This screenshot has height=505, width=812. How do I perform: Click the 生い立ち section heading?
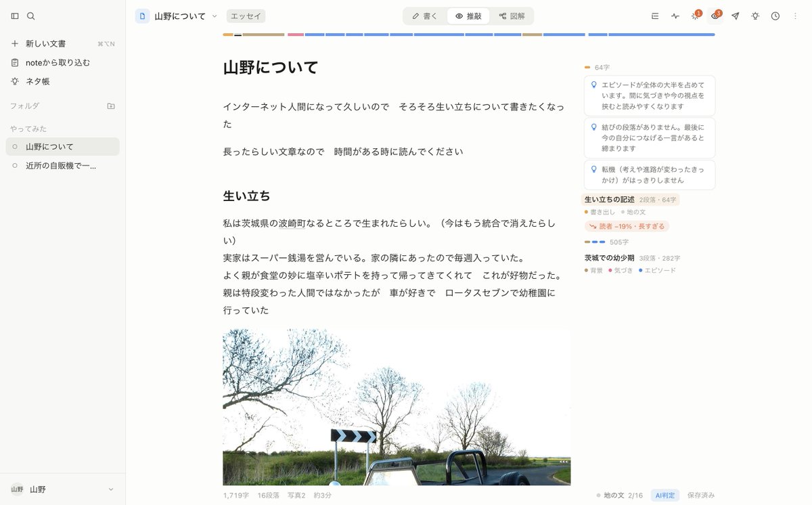(246, 196)
